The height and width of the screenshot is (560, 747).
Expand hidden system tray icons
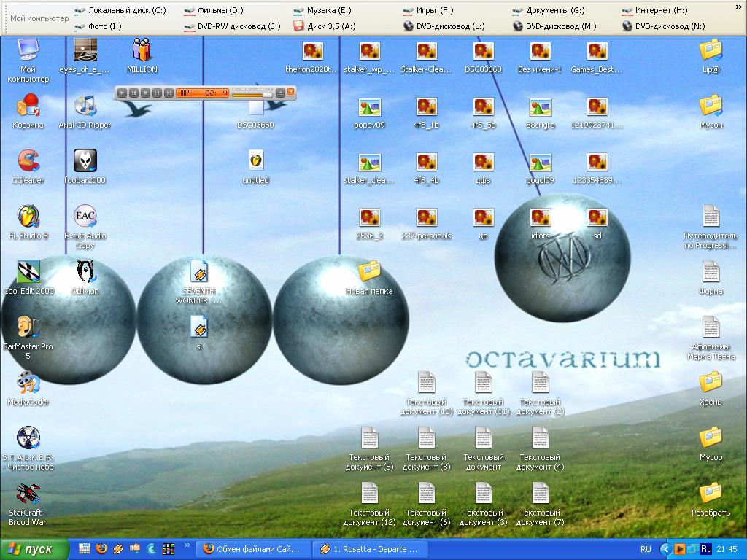tap(665, 549)
